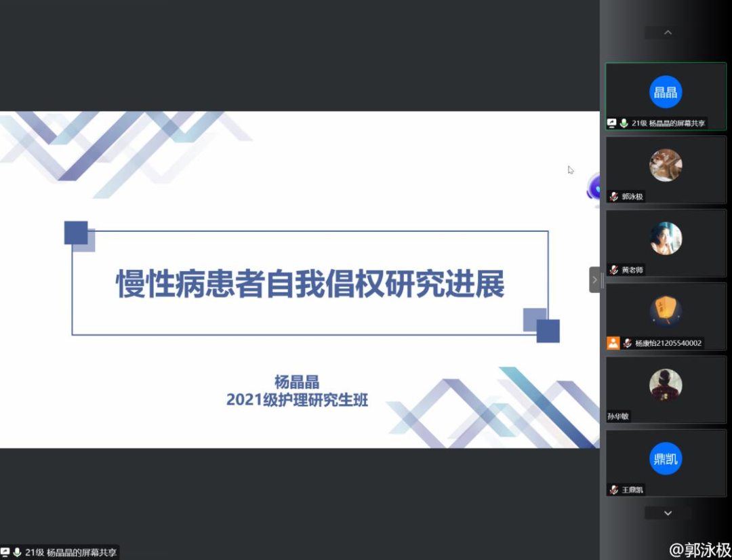Image resolution: width=732 pixels, height=560 pixels.
Task: Collapse the participant sidebar with arrow handle
Action: pos(594,279)
